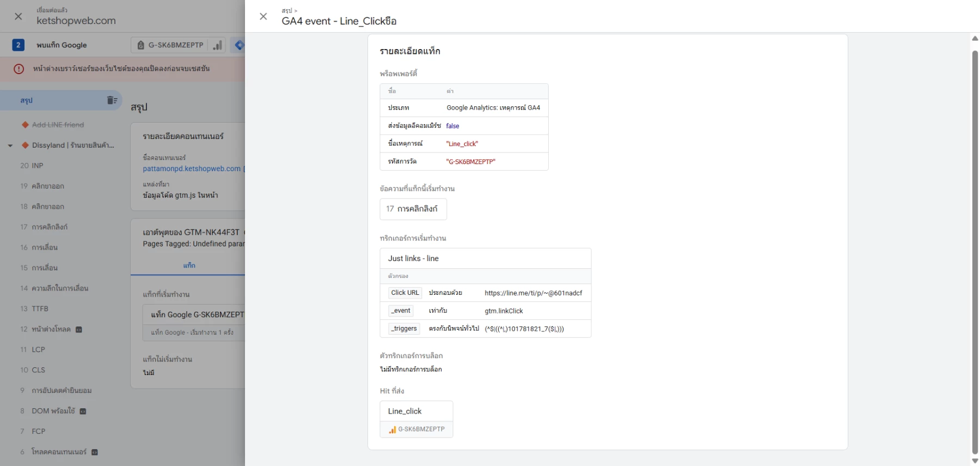Switch to the แท็ก tab

tap(189, 265)
